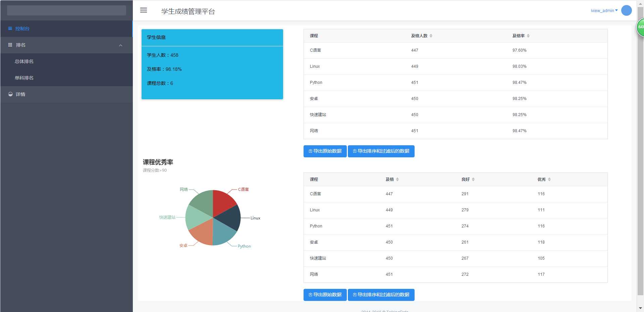644x312 pixels.
Task: Click the 导出排序和过滤后的数据 button
Action: (381, 151)
